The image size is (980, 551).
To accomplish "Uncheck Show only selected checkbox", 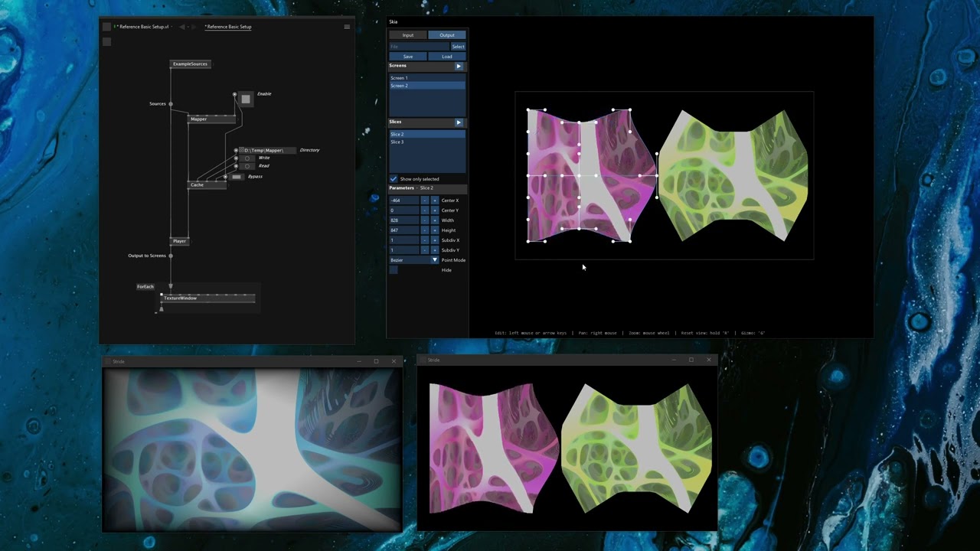I will click(394, 179).
